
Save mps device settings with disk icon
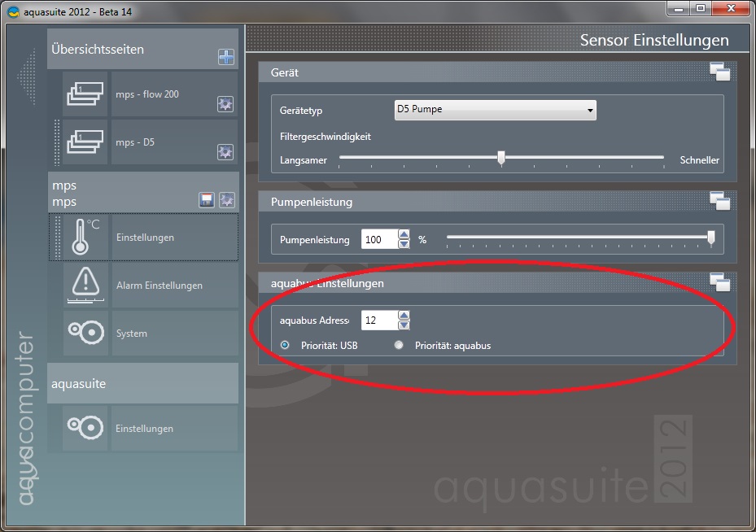[207, 199]
